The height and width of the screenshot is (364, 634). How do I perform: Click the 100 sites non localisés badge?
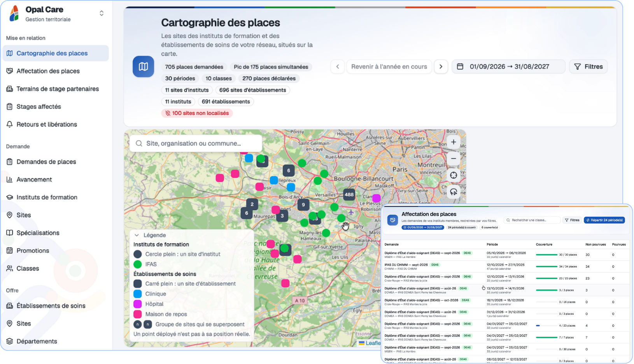(197, 113)
